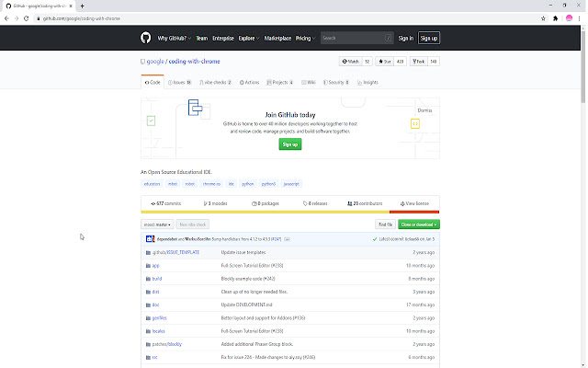The height and width of the screenshot is (368, 588).
Task: Switch to the Projects tab
Action: click(x=279, y=82)
